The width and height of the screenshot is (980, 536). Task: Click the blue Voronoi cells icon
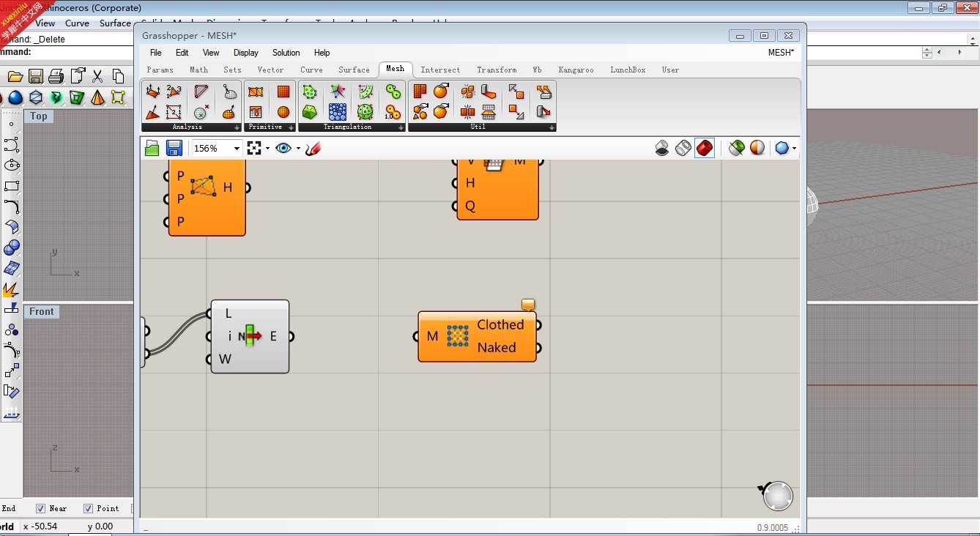click(338, 112)
